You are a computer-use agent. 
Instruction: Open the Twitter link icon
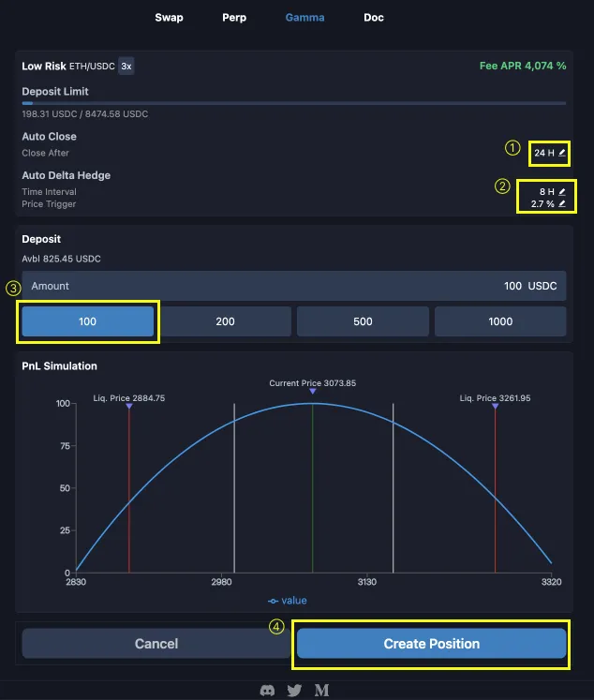click(294, 690)
